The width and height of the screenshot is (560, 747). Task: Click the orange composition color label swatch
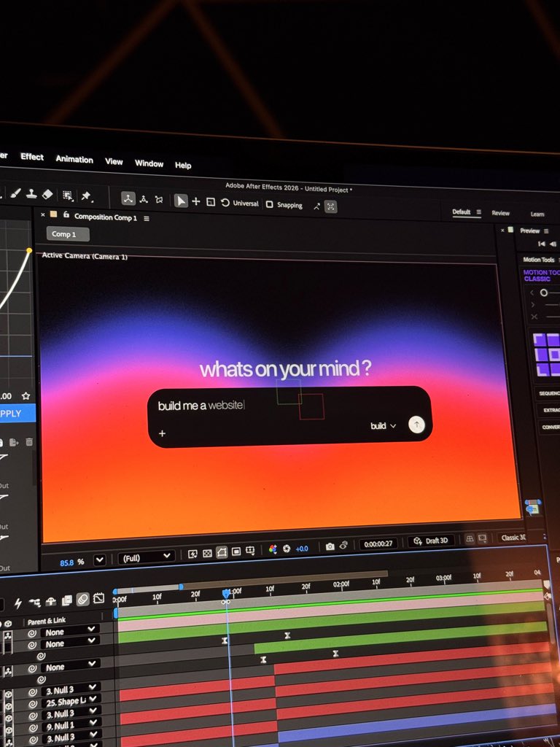[54, 214]
